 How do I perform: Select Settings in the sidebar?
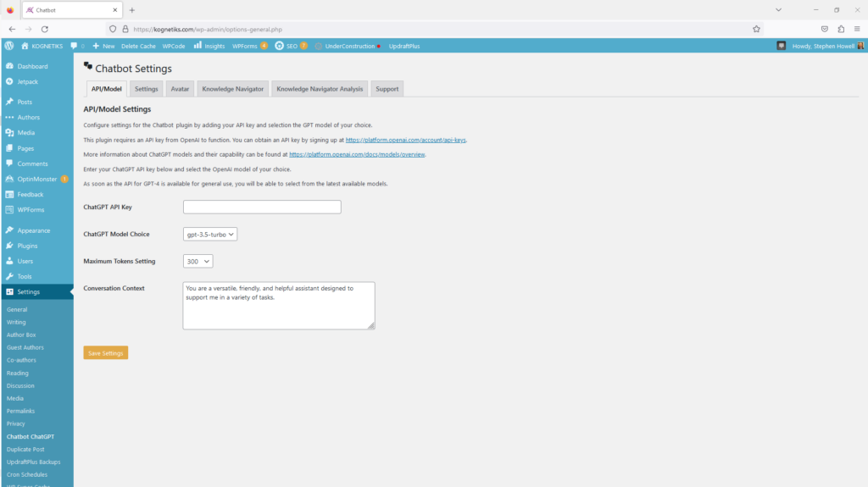pyautogui.click(x=36, y=291)
